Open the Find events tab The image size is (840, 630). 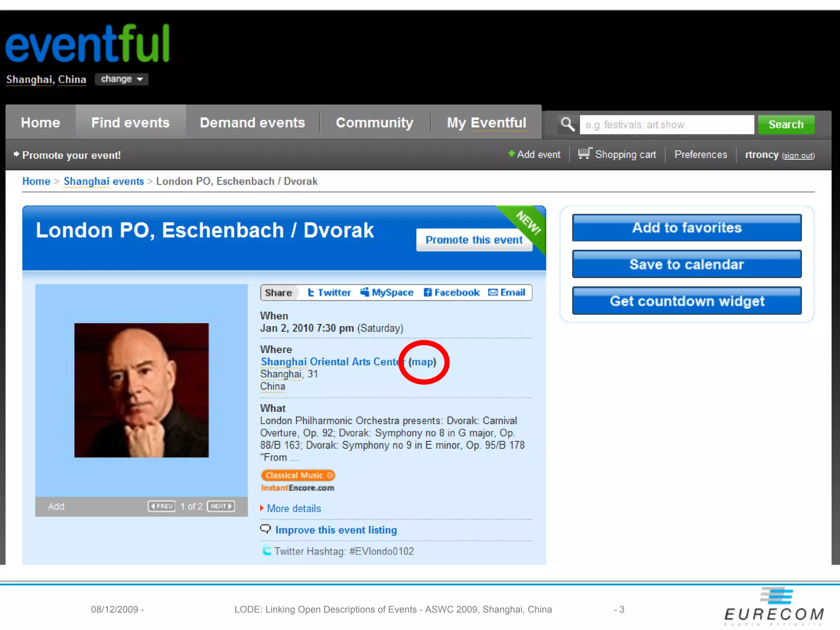point(130,122)
